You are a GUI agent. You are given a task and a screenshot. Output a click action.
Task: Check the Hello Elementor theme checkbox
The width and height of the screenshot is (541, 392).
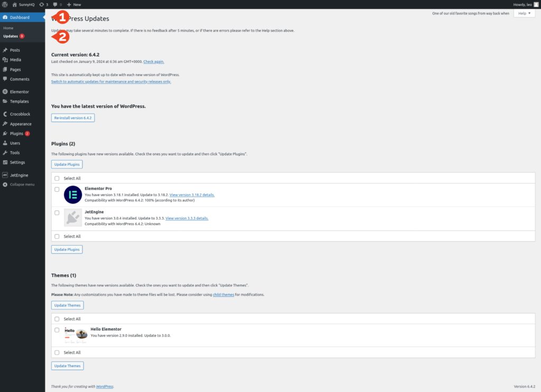[57, 329]
